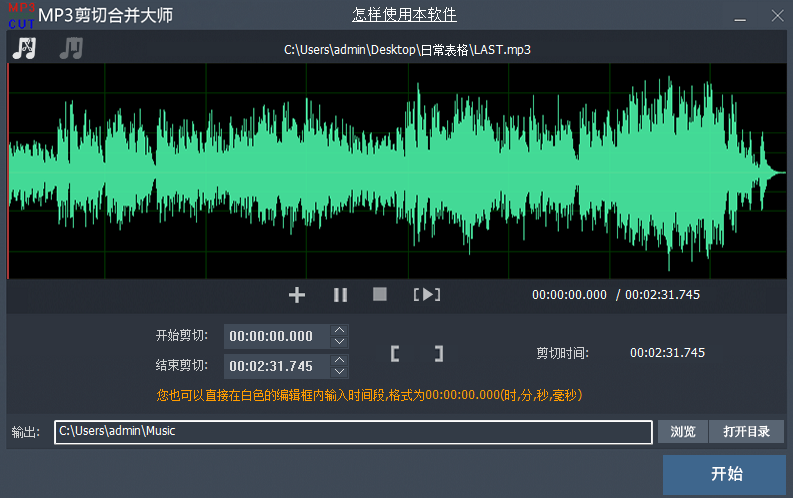The width and height of the screenshot is (793, 498).
Task: Set cut end with right bracket icon
Action: coord(438,353)
